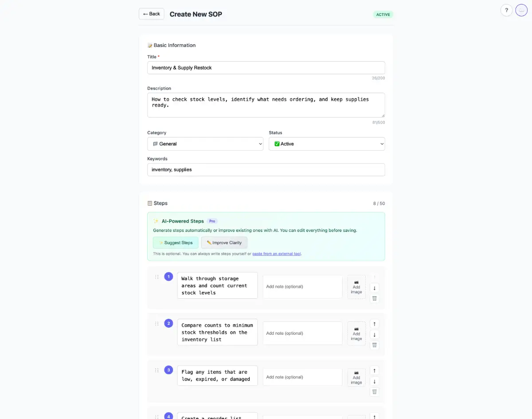Click the step number 3 badge

(x=168, y=370)
